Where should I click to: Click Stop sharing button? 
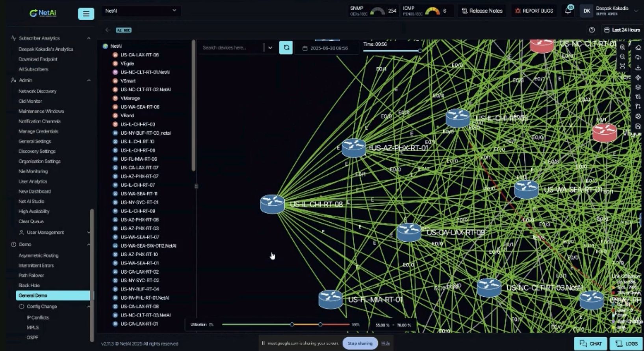360,343
